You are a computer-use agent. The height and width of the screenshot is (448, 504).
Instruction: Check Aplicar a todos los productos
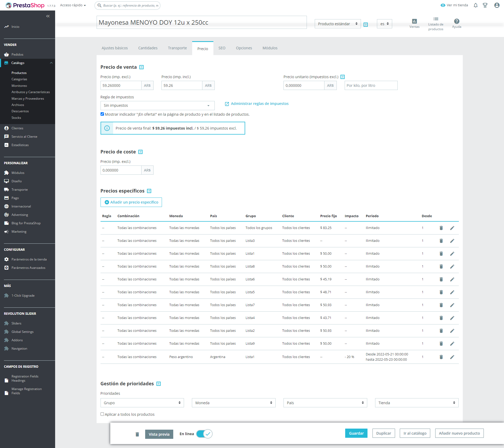point(102,414)
